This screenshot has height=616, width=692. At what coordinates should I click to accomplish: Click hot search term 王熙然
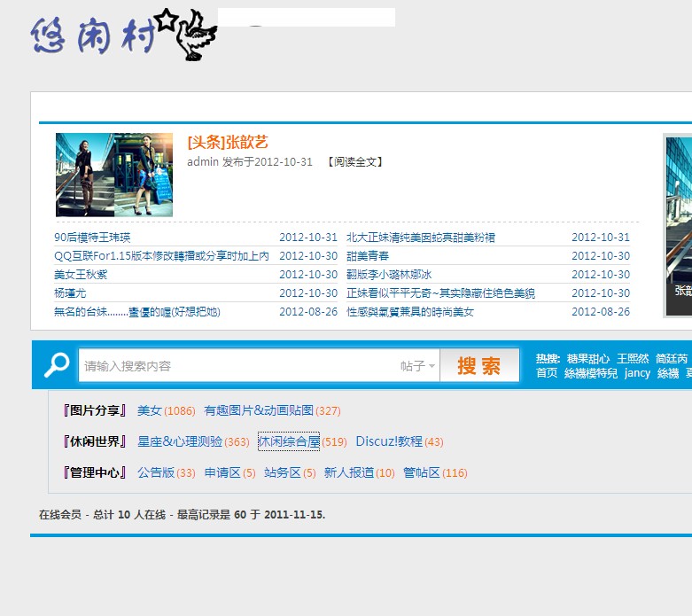tap(633, 358)
